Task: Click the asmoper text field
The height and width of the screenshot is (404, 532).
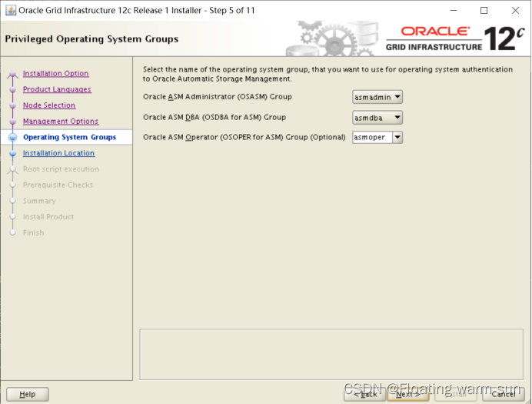Action: [373, 138]
